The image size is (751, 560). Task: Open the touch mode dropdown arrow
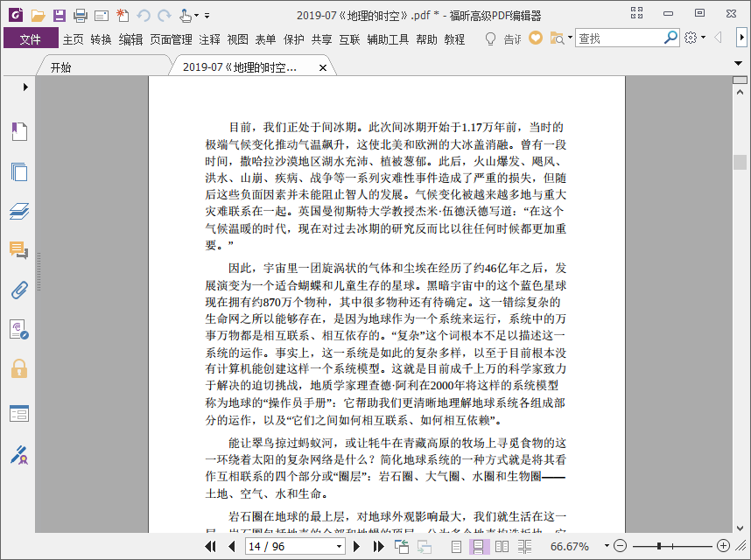tap(196, 16)
